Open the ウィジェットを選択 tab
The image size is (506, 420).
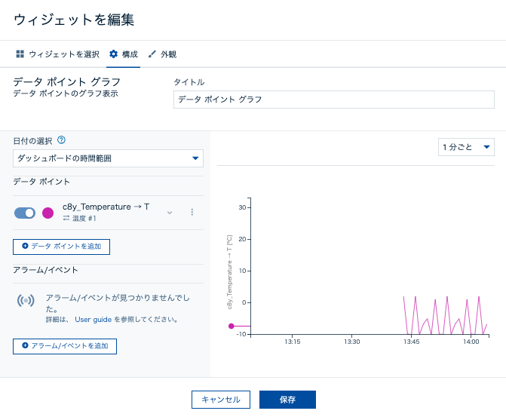coord(58,54)
